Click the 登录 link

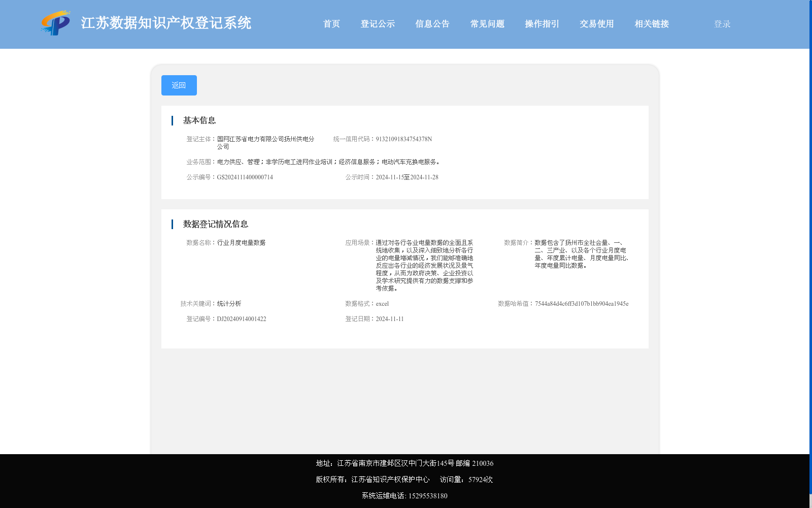(x=722, y=24)
